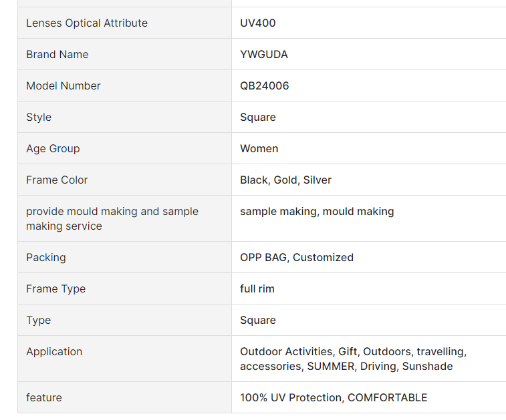
Task: Select the YWGUDA brand name value
Action: click(264, 55)
